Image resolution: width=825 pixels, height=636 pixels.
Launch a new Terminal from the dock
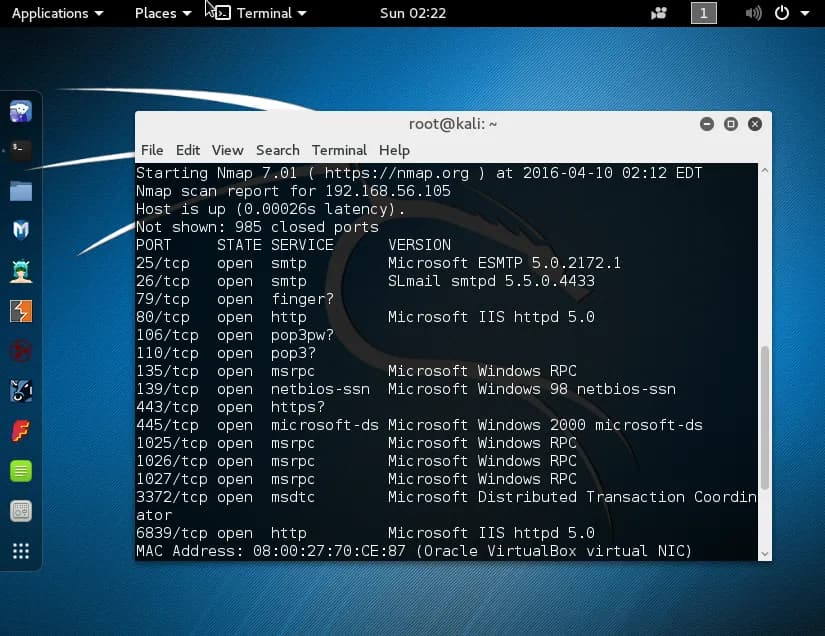pos(22,148)
